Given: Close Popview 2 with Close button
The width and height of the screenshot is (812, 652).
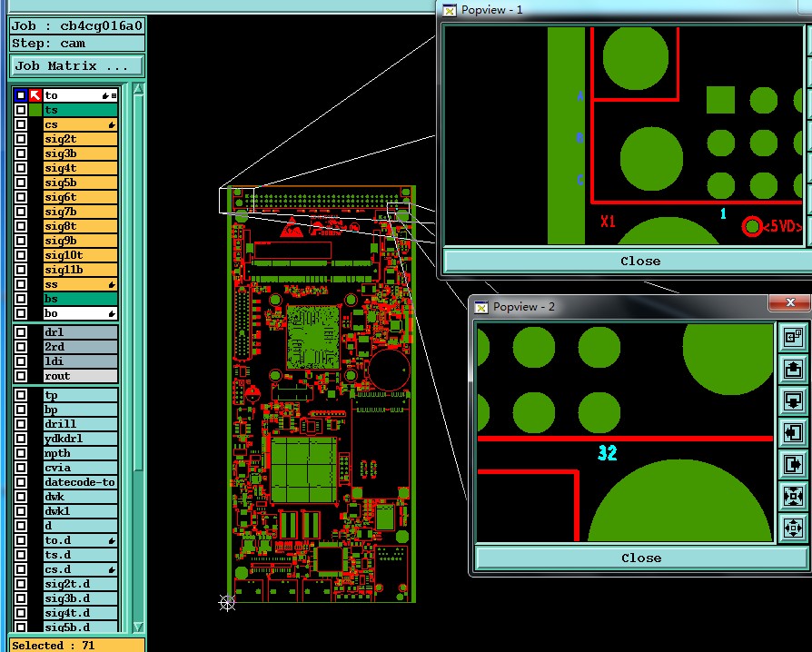Looking at the screenshot, I should 641,558.
